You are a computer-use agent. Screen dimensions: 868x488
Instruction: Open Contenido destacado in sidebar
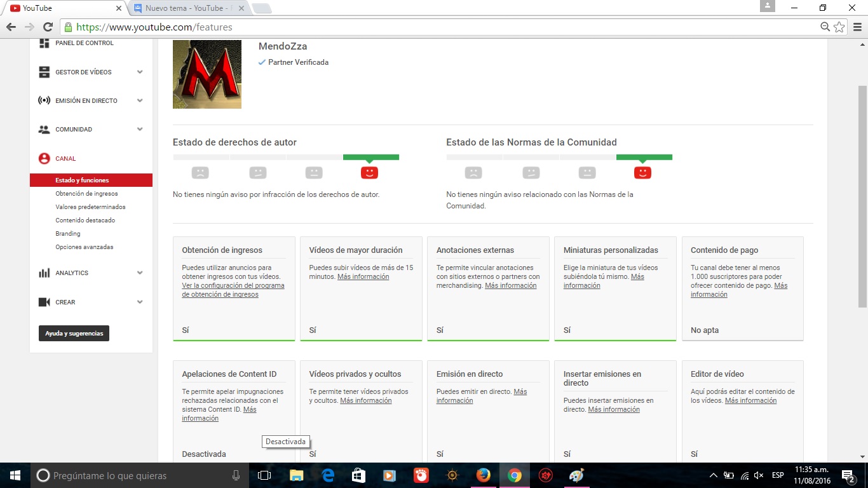[85, 220]
